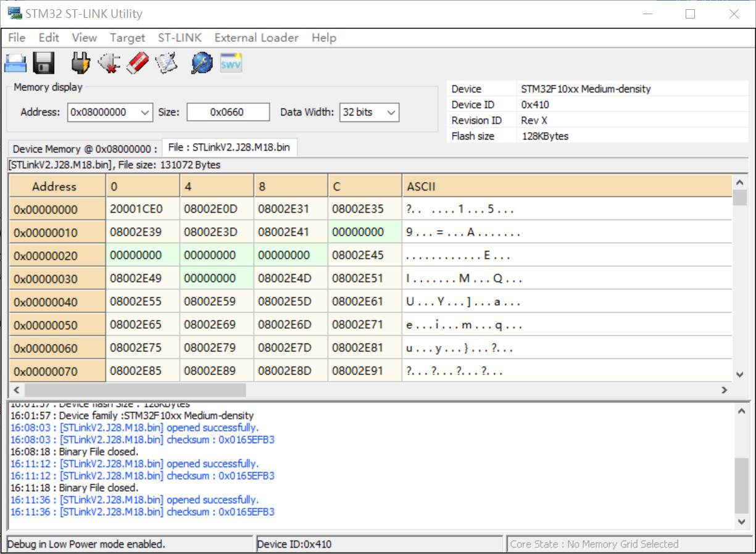This screenshot has height=554, width=756.
Task: Select cell 08002E89 in row 0x00000070
Action: 217,371
